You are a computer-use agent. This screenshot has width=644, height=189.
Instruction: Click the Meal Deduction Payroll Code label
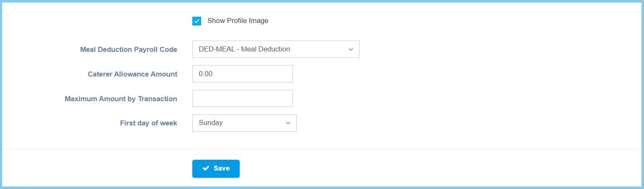point(129,50)
